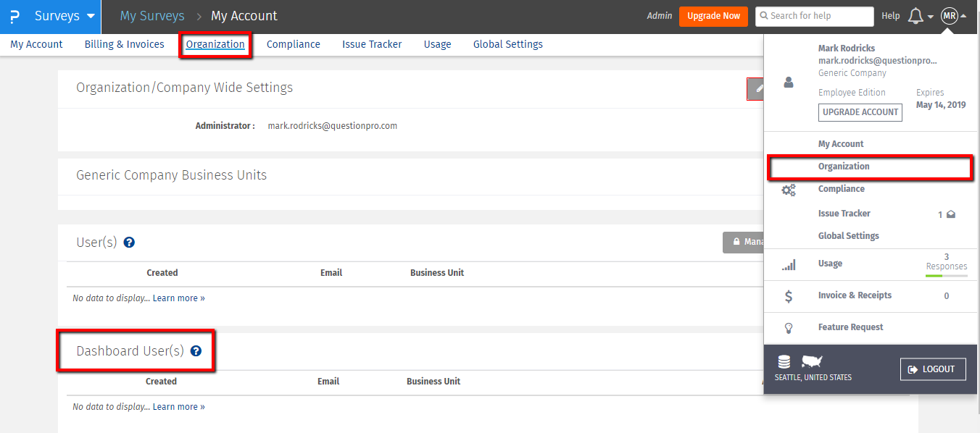Click the Logout button
980x433 pixels.
[932, 369]
